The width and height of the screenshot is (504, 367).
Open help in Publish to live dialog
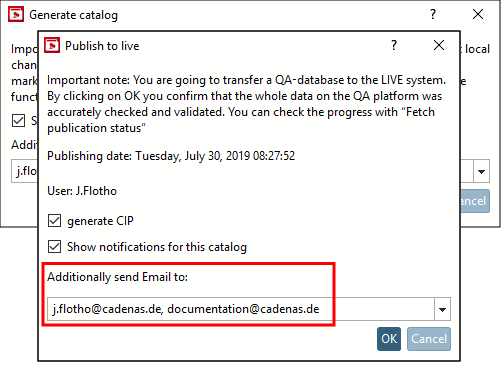coord(394,45)
